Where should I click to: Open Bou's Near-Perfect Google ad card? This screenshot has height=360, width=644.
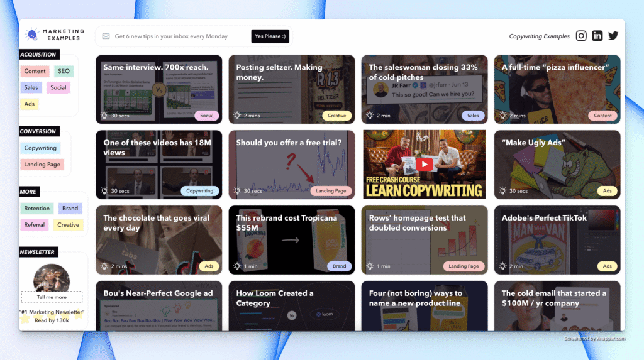[159, 306]
